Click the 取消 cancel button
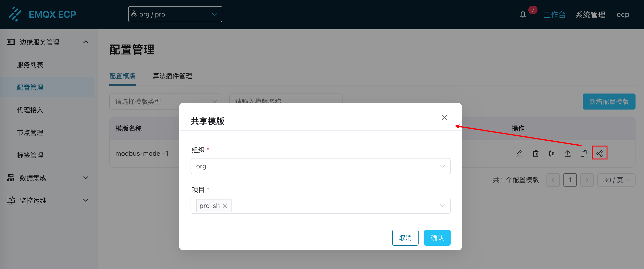 tap(405, 237)
